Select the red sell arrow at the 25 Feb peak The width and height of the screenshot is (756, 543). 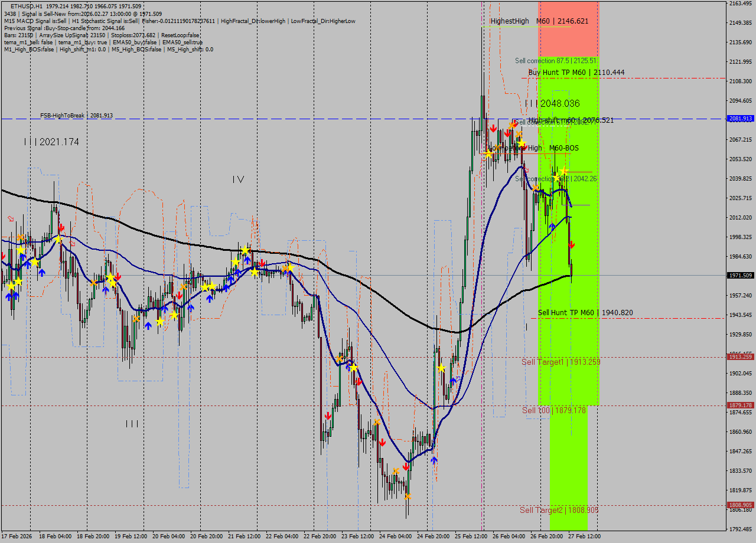(x=493, y=129)
